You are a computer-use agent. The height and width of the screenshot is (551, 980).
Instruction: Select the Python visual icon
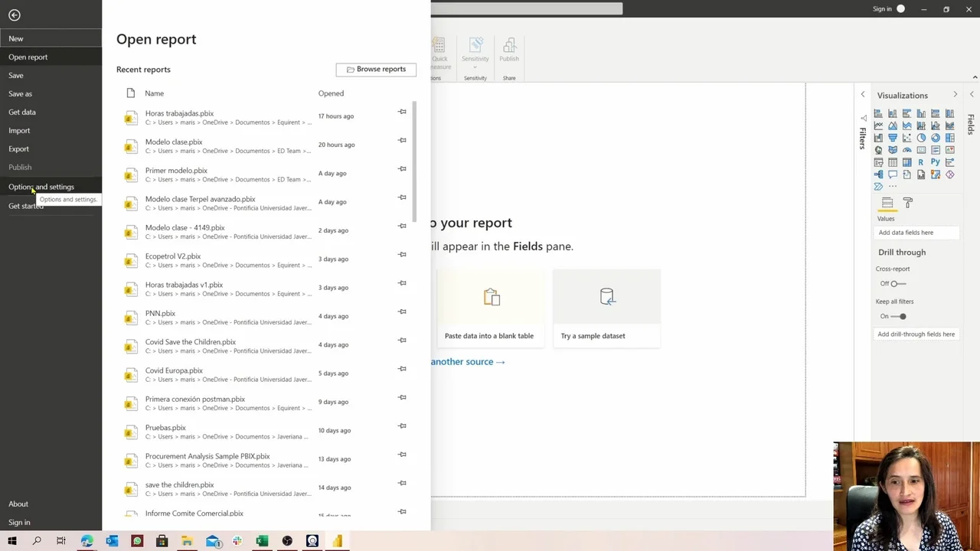[x=936, y=162]
